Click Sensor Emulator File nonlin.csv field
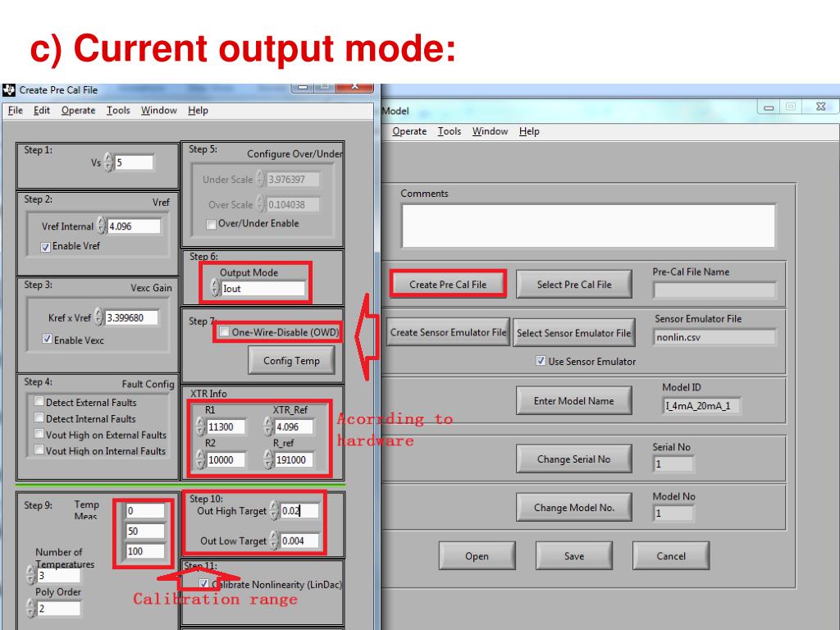Screen dimensions: 840x630 coord(714,337)
